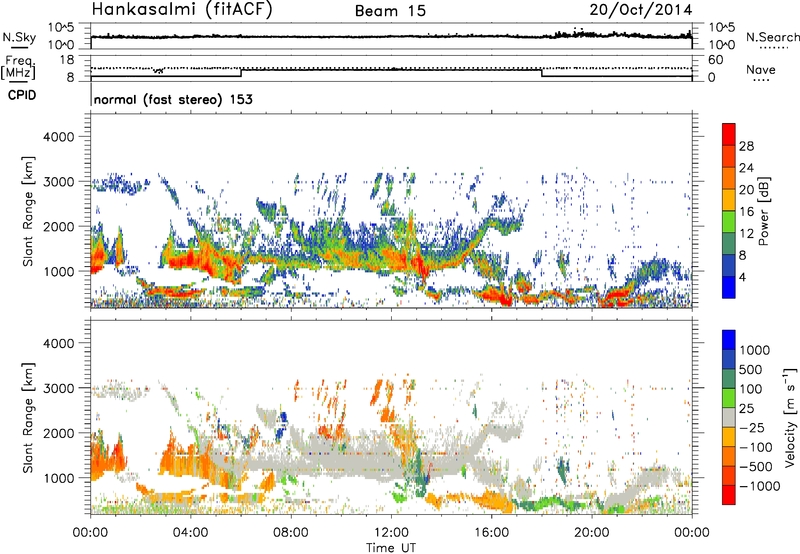Select the "2000" range tick in the velocity panel
Viewport: 800px width, 554px height.
(58, 433)
